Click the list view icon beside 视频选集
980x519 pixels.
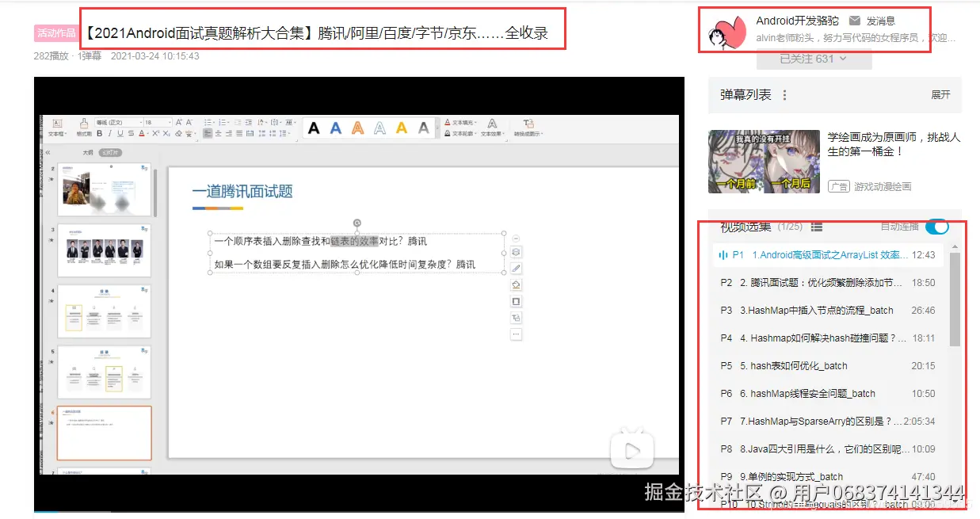point(817,227)
